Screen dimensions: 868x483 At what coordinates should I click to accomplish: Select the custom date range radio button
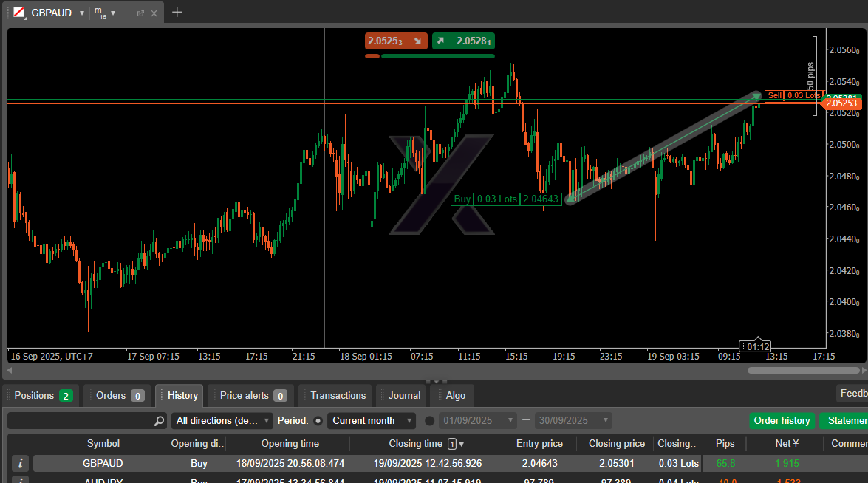tap(430, 421)
